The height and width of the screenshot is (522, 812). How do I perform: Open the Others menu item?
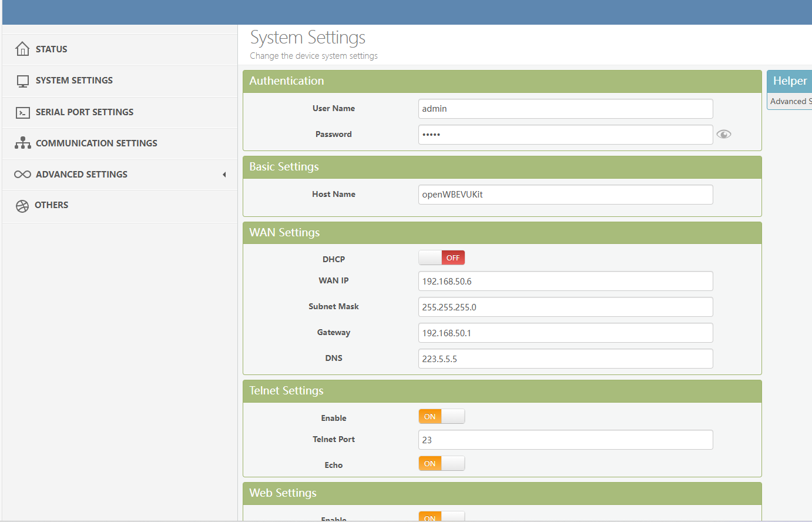pyautogui.click(x=120, y=205)
